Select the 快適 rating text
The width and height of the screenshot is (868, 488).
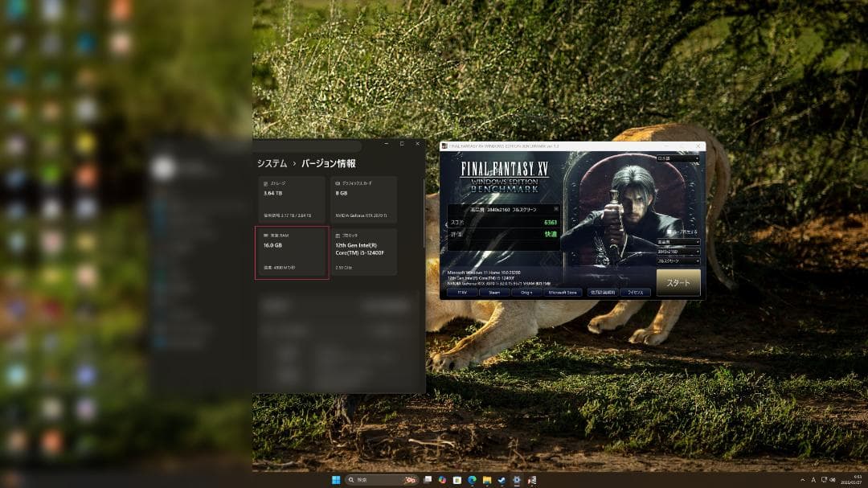pos(551,234)
